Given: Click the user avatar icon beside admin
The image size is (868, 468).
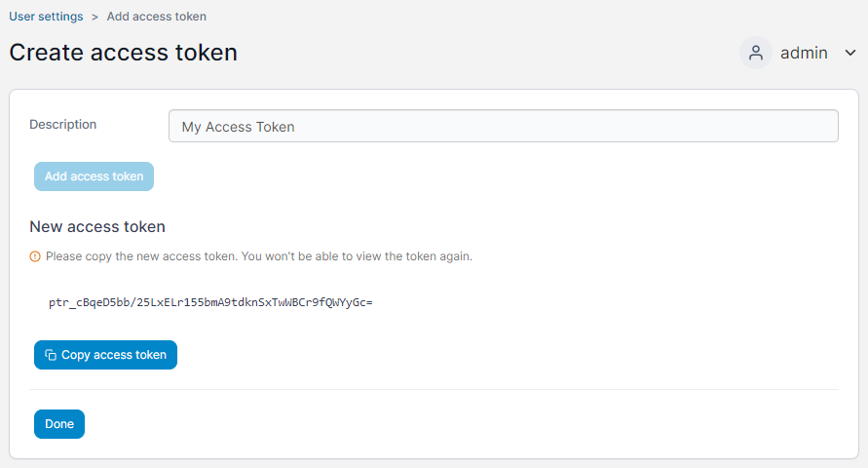Looking at the screenshot, I should [x=756, y=54].
